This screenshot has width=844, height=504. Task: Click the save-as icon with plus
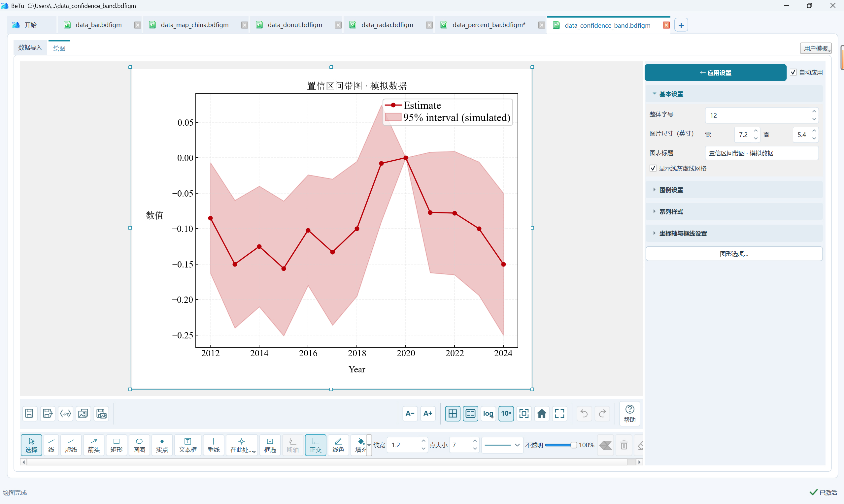point(48,413)
